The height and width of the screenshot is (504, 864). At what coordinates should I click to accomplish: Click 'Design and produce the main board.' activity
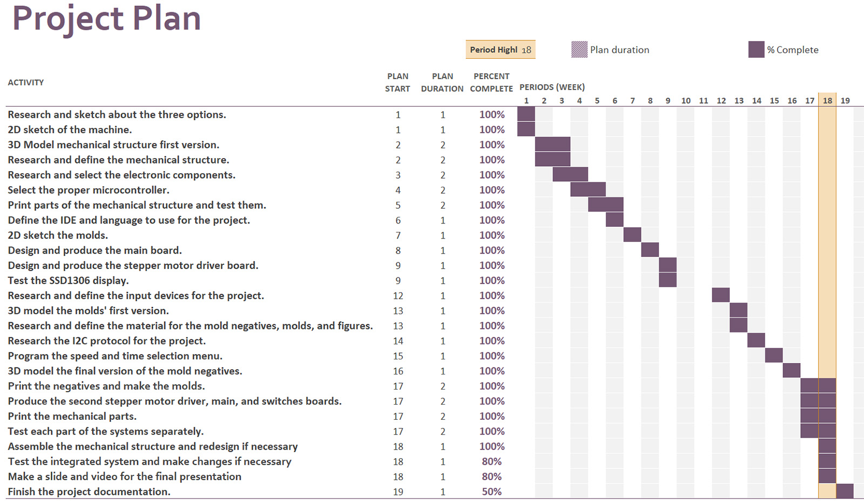coord(94,251)
